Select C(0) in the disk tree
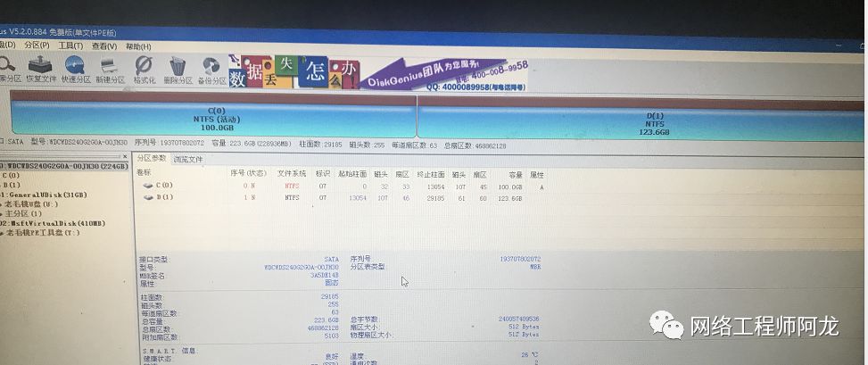868x365 pixels. 11,176
